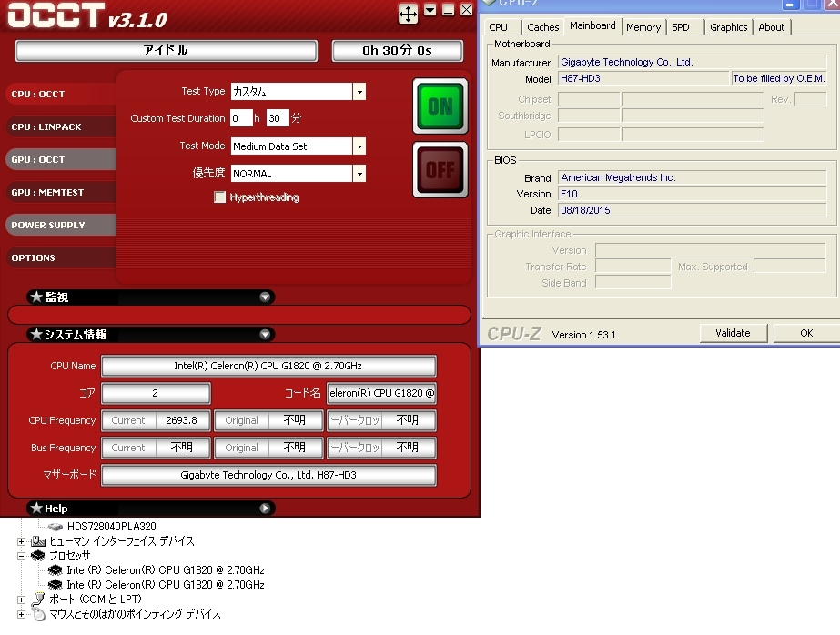Viewport: 840px width, 635px height.
Task: Enable the Hyperthreading checkbox
Action: pyautogui.click(x=219, y=197)
